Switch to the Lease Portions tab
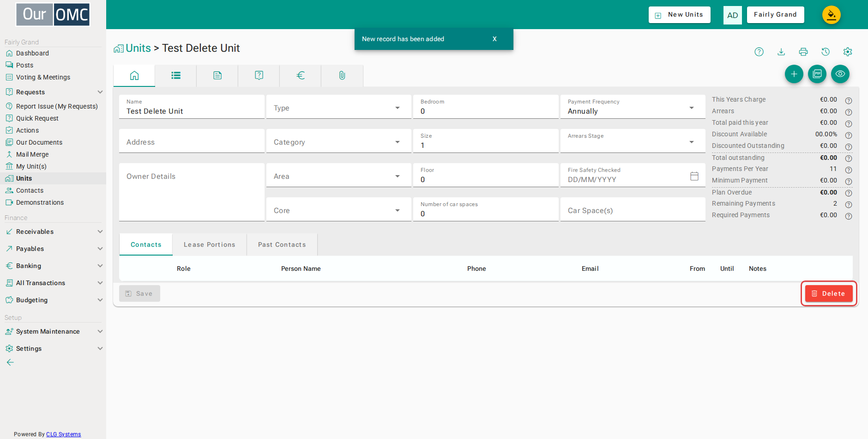The height and width of the screenshot is (439, 868). (210, 244)
